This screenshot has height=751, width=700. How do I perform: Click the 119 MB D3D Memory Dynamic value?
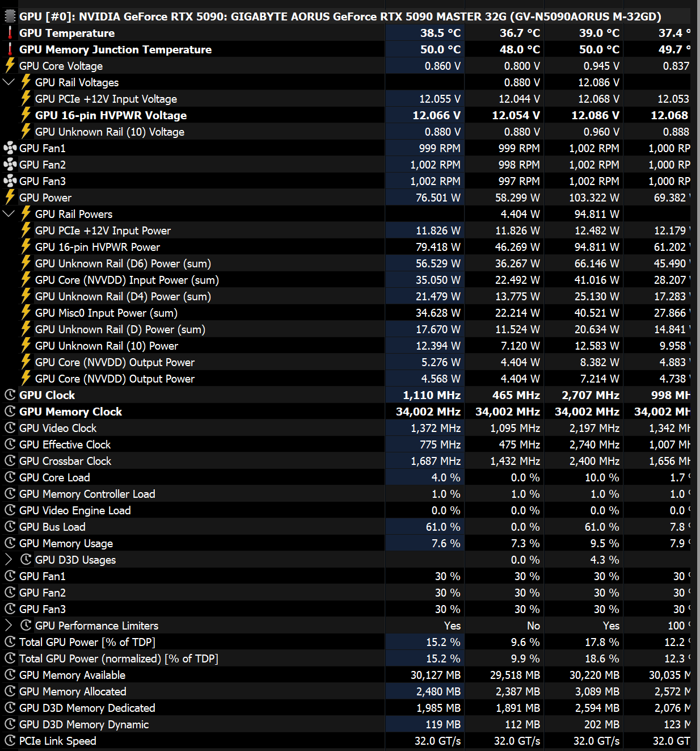443,724
